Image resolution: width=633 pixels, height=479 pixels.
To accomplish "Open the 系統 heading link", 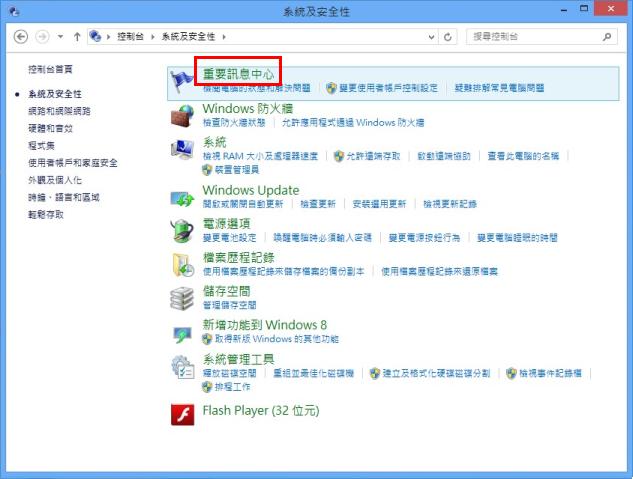I will 214,142.
